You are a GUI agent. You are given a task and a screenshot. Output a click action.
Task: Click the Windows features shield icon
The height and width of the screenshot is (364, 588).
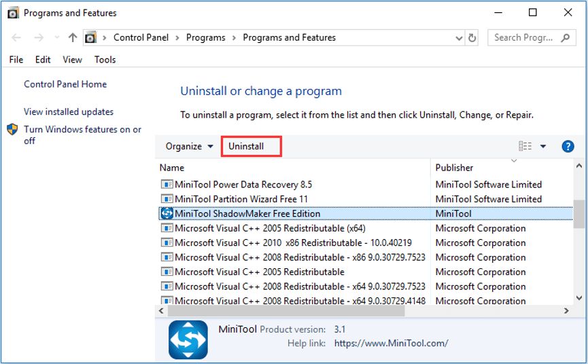[x=12, y=129]
